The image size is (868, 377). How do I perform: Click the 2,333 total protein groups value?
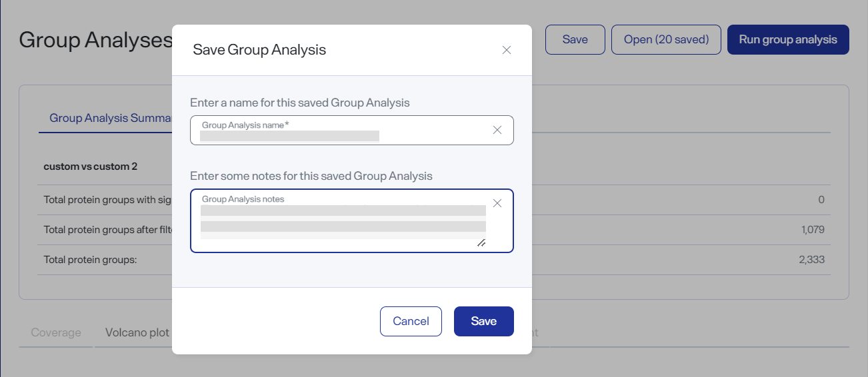(812, 260)
